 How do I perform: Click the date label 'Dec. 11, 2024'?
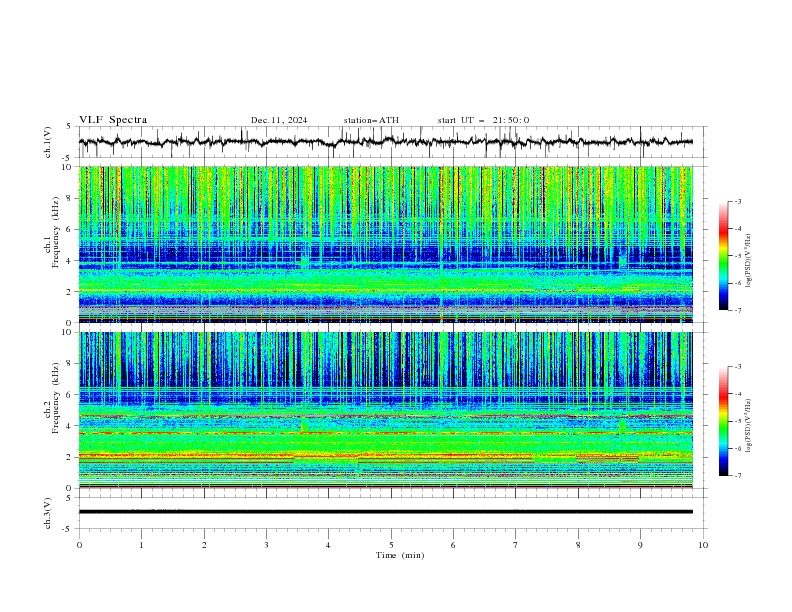(279, 120)
